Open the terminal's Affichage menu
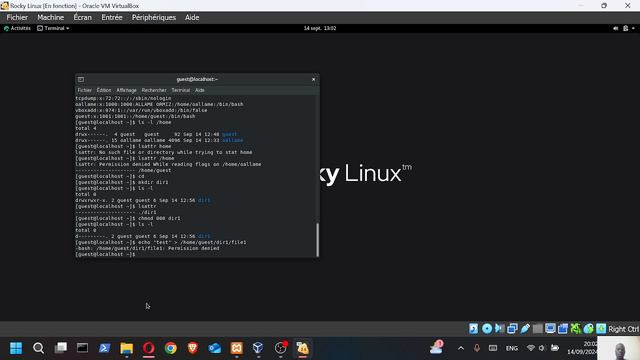 tap(127, 90)
